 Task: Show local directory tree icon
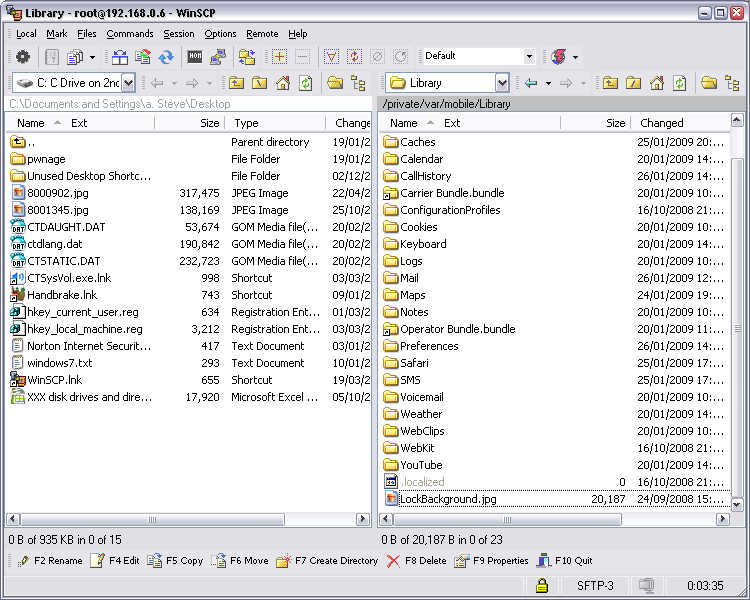[358, 83]
